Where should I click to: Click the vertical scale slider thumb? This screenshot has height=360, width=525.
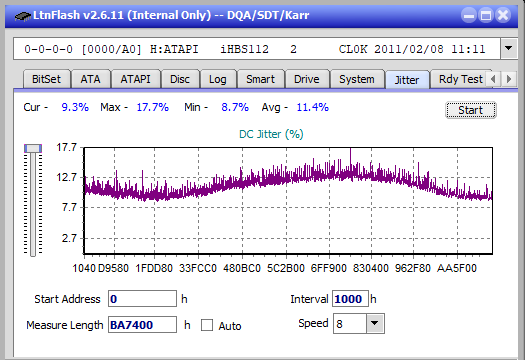[x=33, y=148]
